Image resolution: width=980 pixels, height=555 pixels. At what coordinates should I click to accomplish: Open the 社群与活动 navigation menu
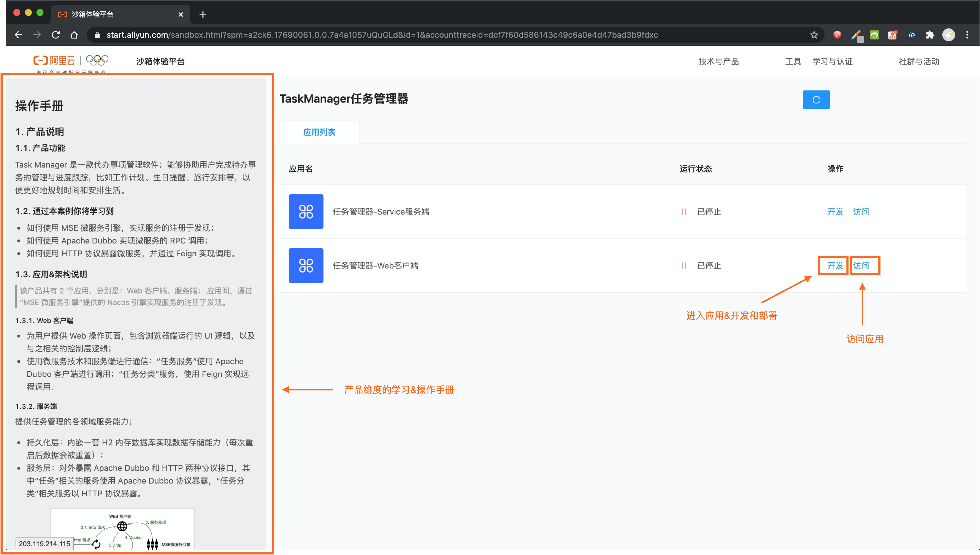[919, 61]
